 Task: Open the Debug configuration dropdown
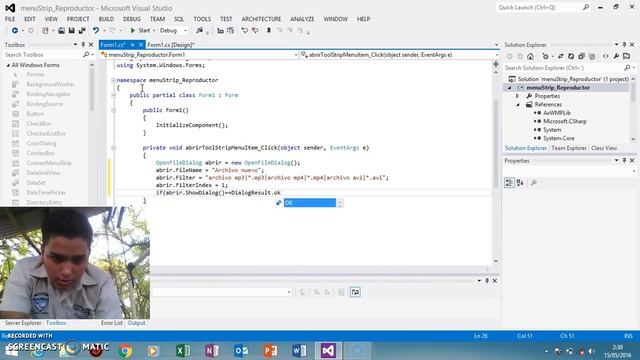click(x=185, y=31)
